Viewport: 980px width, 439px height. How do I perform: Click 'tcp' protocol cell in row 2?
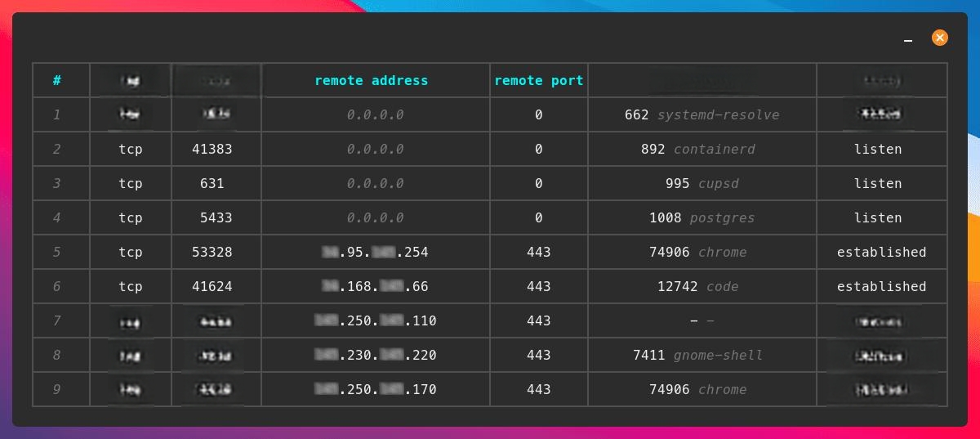(131, 149)
